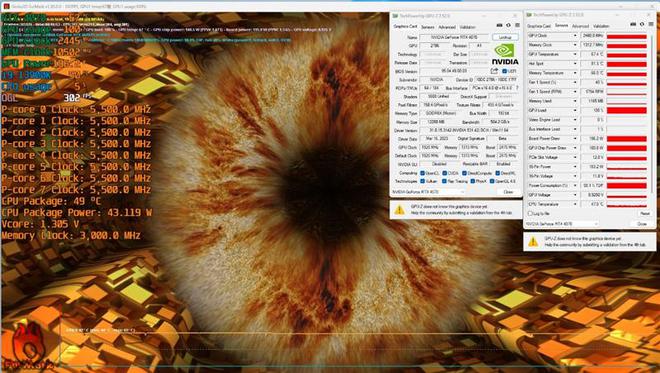
Task: Click the GPU Load red graph bar
Action: [x=627, y=110]
